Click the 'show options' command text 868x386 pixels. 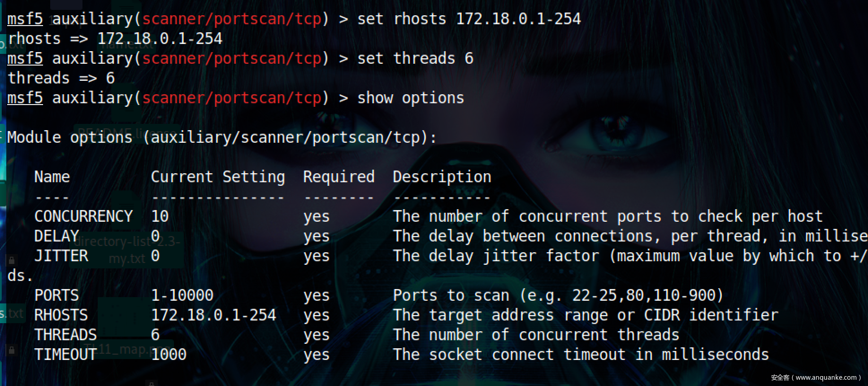click(411, 98)
